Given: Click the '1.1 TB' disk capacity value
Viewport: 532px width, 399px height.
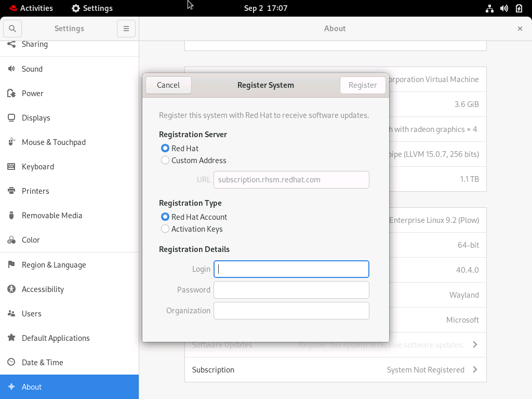Looking at the screenshot, I should click(469, 179).
